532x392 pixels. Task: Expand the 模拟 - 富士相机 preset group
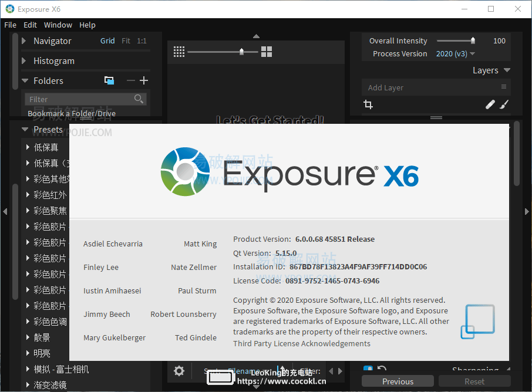[x=28, y=369]
